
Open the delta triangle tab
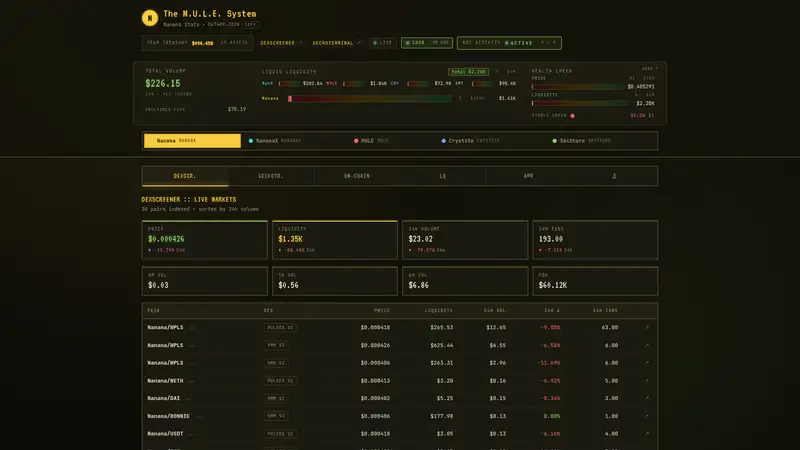click(x=614, y=176)
